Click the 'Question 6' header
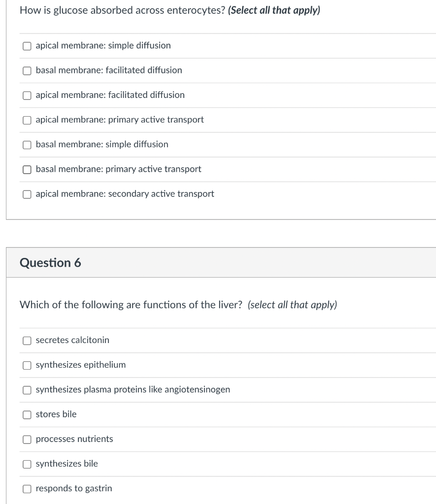 50,263
